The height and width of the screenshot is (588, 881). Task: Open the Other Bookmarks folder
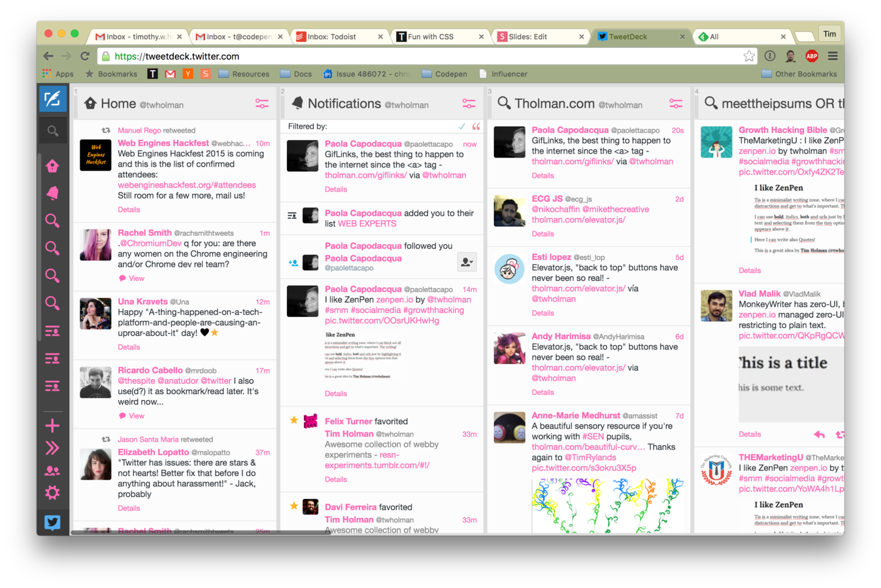coord(799,74)
